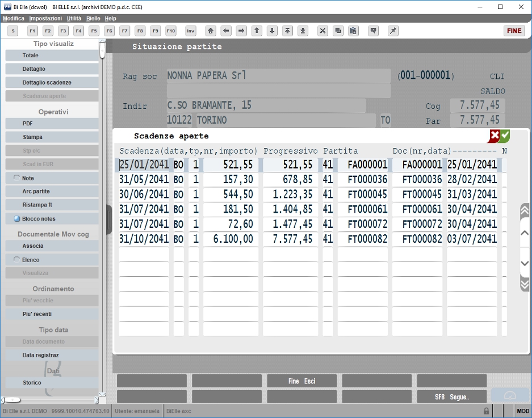Click the single up chevron in table
Screen dimensions: 532x418
tap(525, 233)
